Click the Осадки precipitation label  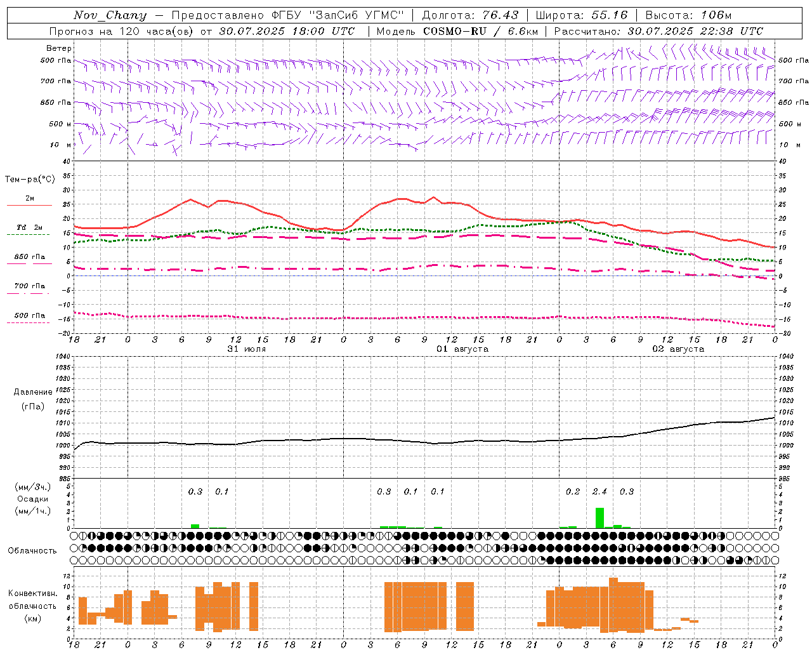coord(33,499)
